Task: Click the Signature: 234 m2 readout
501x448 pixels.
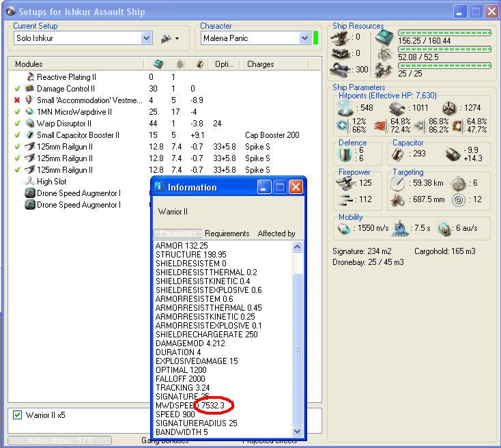Action: pyautogui.click(x=362, y=251)
